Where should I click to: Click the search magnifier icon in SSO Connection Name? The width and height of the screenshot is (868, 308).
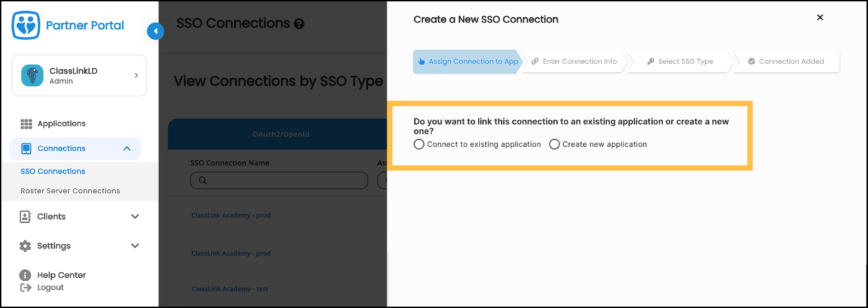point(203,180)
